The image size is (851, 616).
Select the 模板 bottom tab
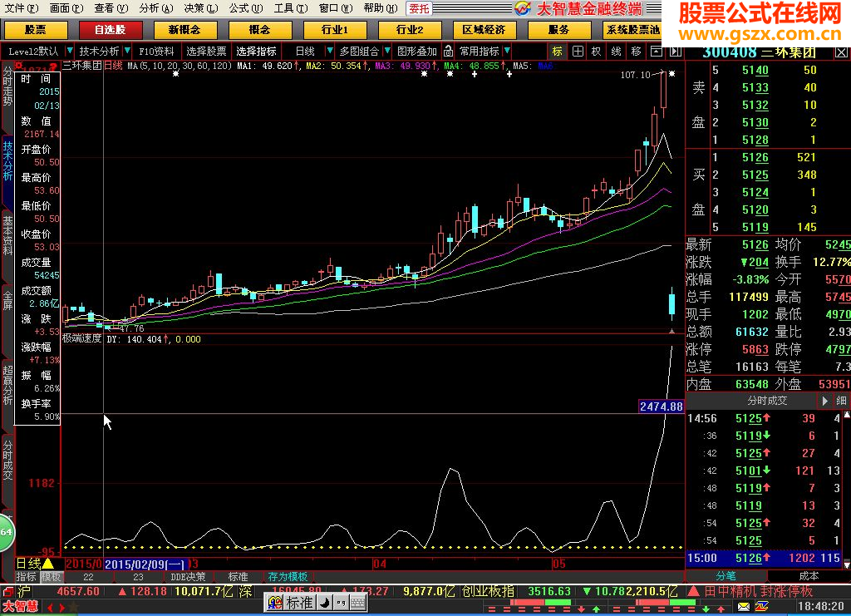point(51,576)
